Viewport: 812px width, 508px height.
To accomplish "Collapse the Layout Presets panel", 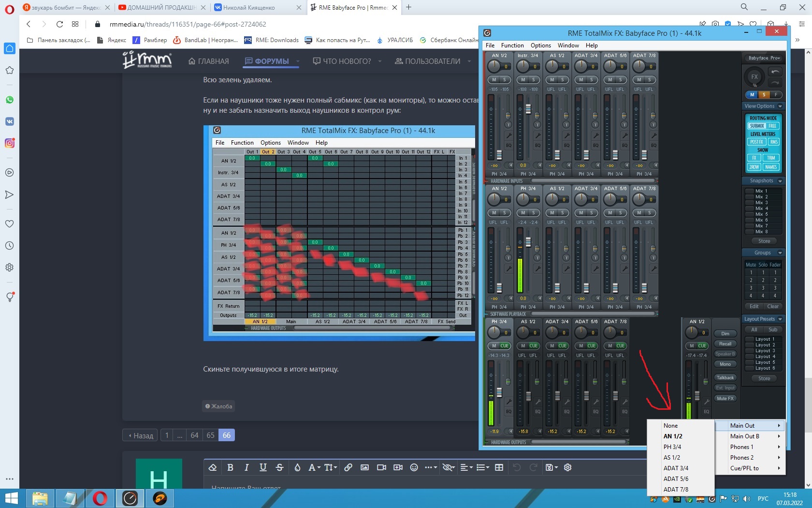I will click(x=780, y=319).
